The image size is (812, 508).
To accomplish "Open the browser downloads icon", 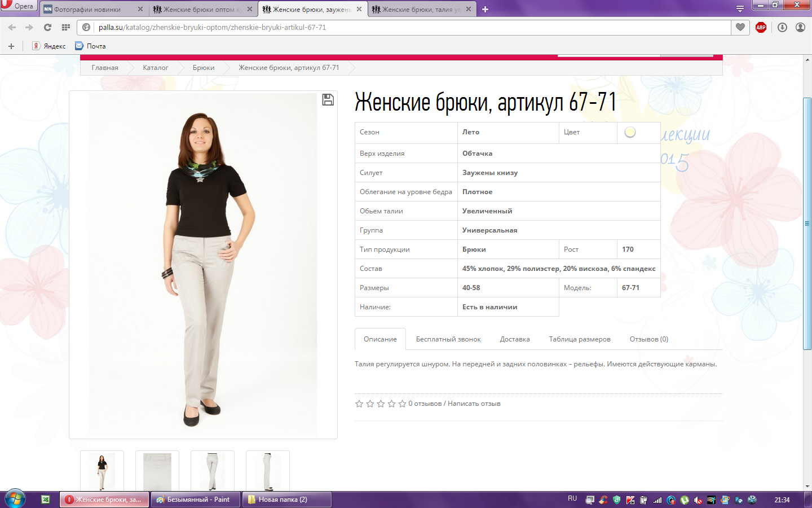I will (782, 27).
